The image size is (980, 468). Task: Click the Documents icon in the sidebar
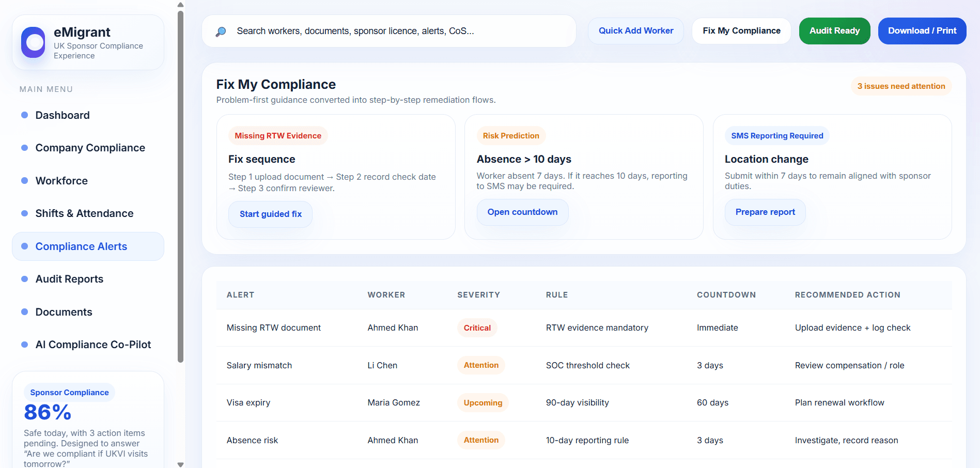24,311
